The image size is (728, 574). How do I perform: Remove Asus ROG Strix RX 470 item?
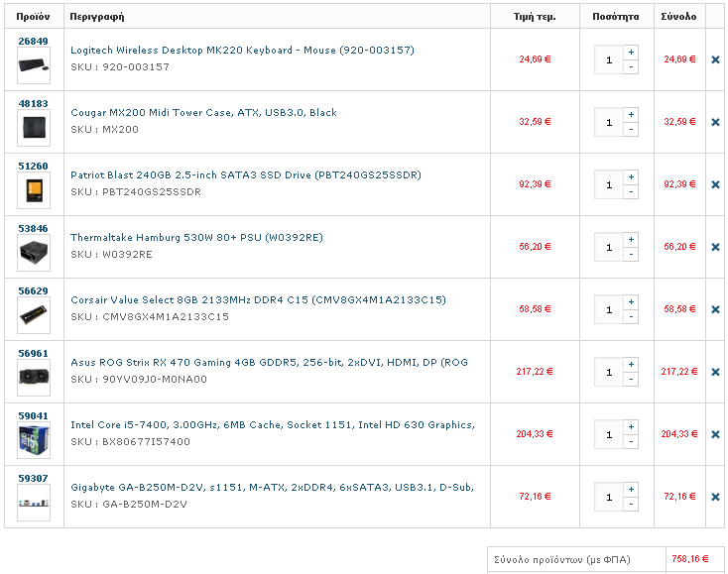click(x=715, y=372)
